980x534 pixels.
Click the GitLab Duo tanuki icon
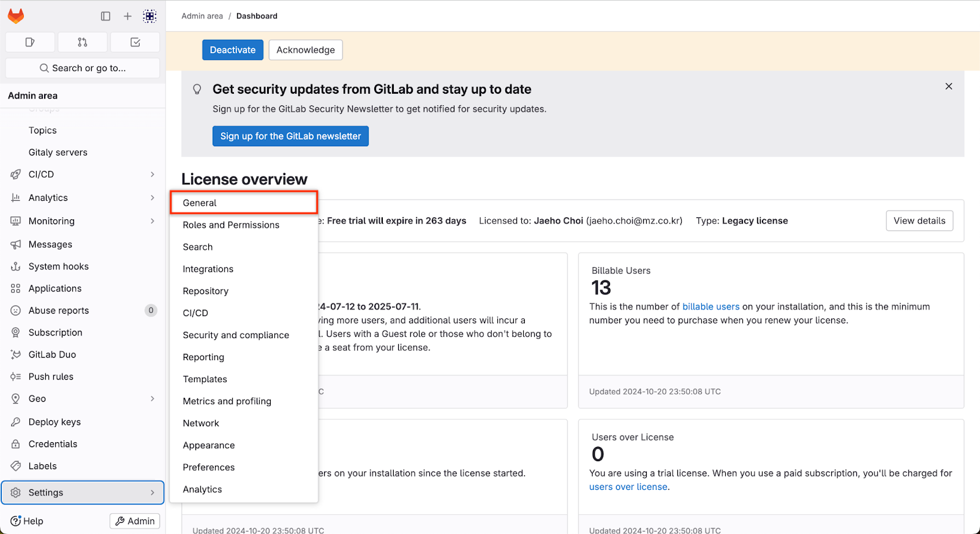(x=16, y=355)
